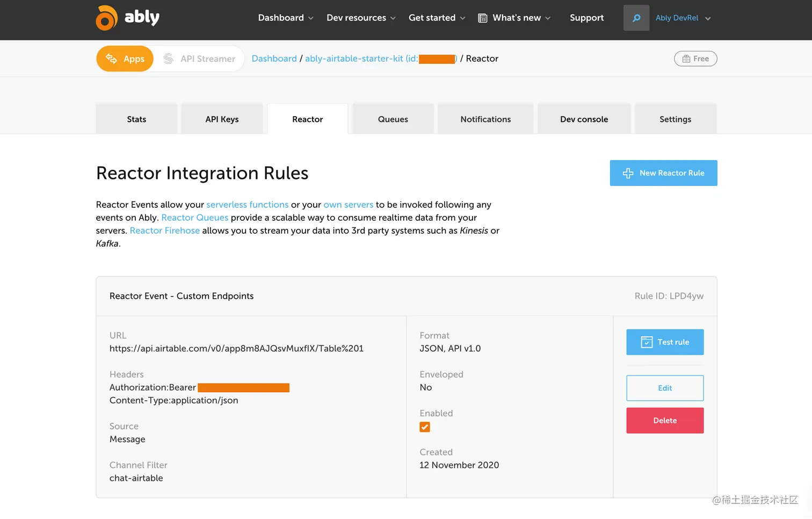Toggle the Enabled checkbox

pos(425,427)
